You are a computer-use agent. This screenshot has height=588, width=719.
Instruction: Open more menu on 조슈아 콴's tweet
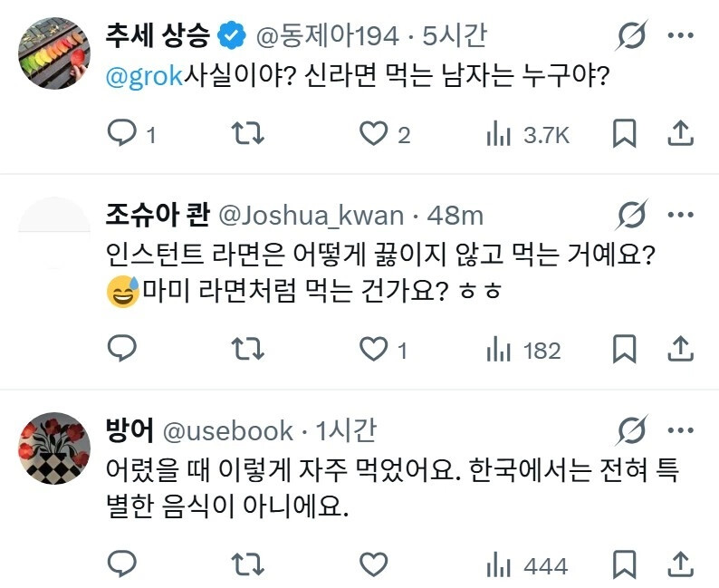(x=680, y=216)
